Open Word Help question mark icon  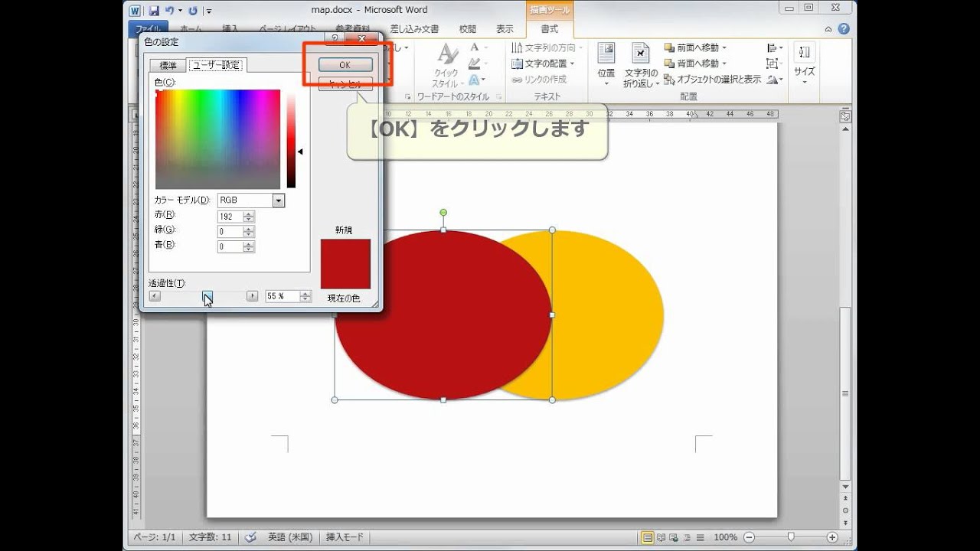click(x=843, y=29)
